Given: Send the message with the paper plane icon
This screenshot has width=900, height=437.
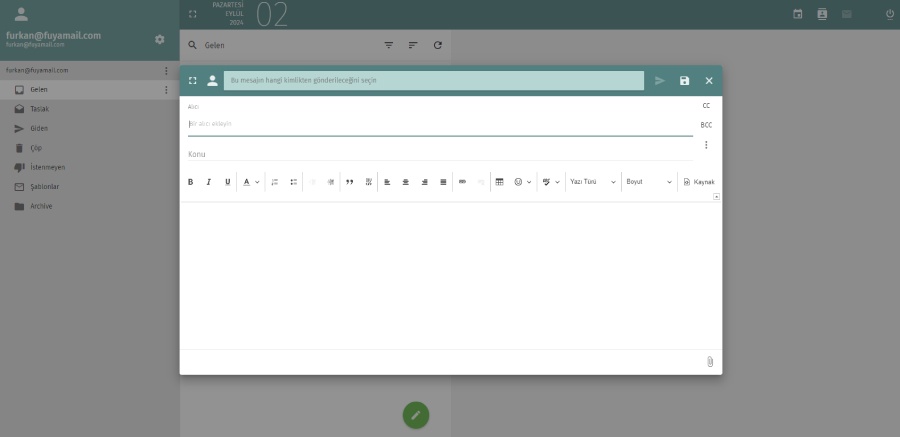Looking at the screenshot, I should [x=660, y=81].
